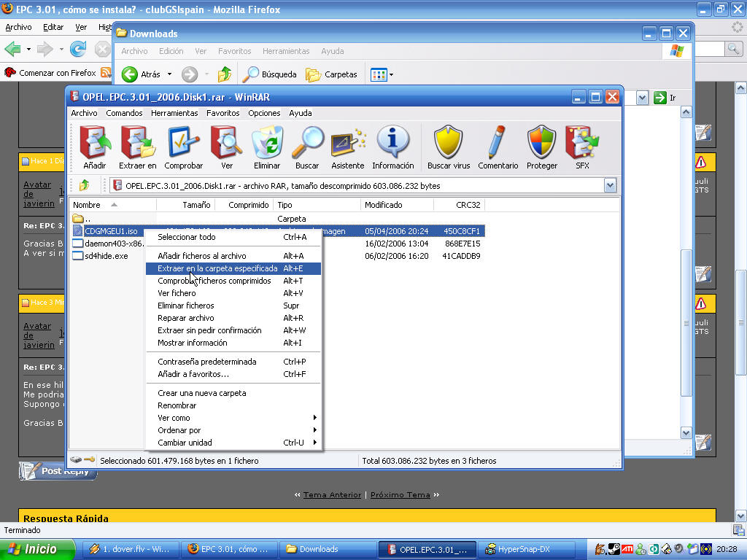The height and width of the screenshot is (560, 747).
Task: Go up one folder level in WinRAR
Action: [x=85, y=186]
